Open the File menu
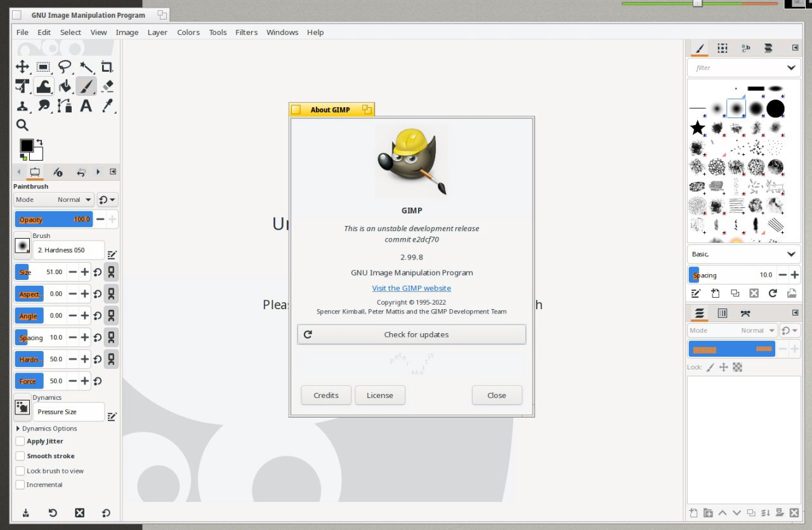812x530 pixels. [x=22, y=32]
